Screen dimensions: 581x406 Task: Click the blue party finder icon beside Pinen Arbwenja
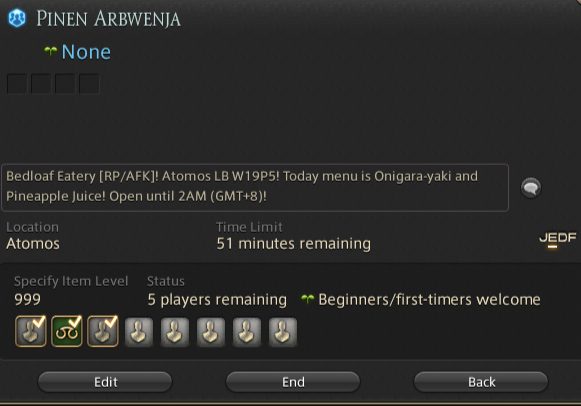pos(17,18)
